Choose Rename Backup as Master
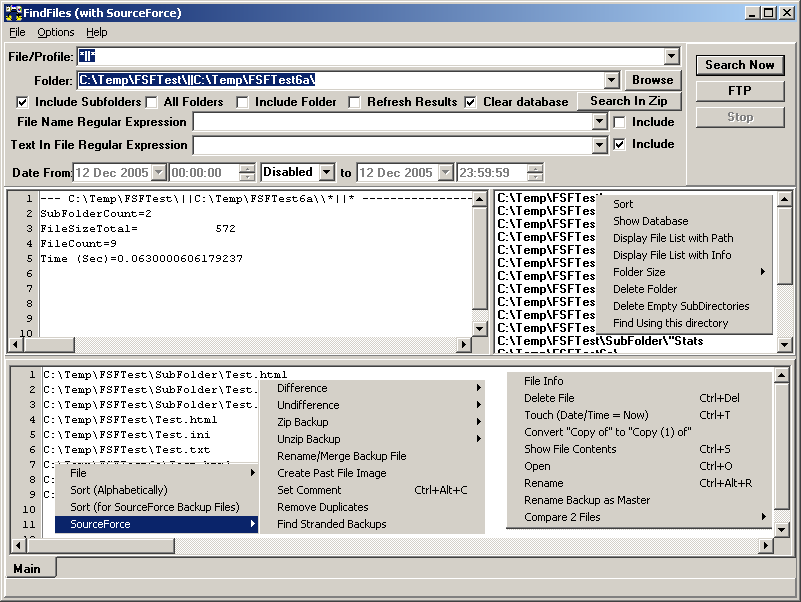The width and height of the screenshot is (801, 602). (639, 500)
